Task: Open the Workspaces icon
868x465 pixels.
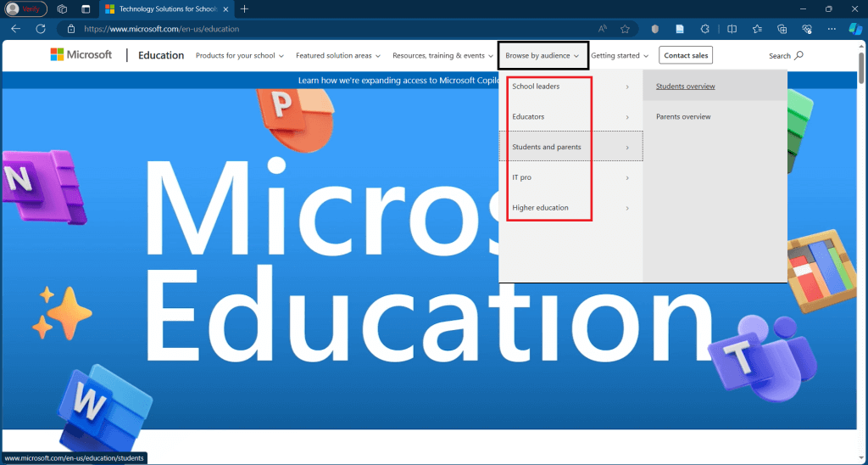Action: [62, 8]
